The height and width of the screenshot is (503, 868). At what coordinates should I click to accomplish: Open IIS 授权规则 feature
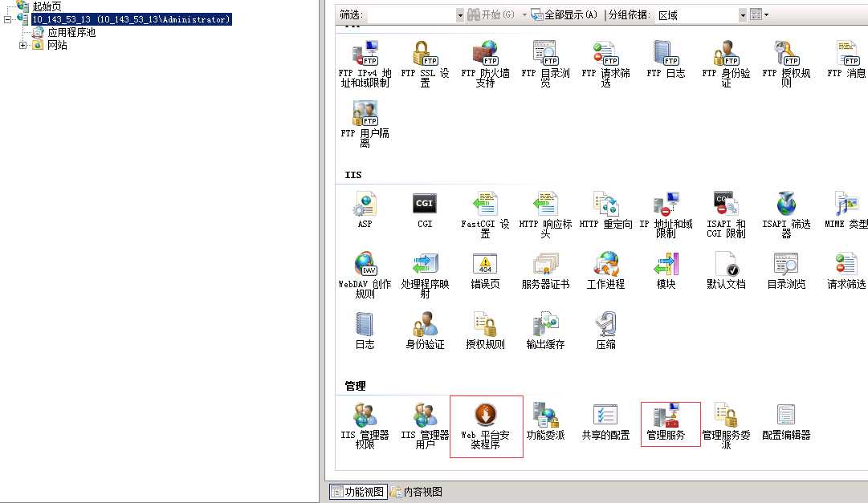486,331
